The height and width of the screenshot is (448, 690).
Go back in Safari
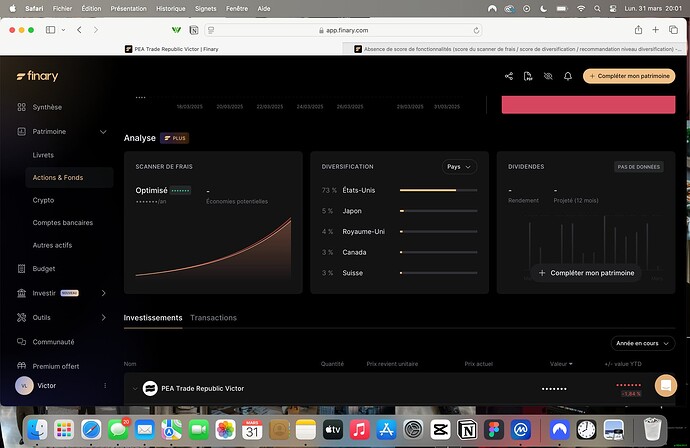pos(79,30)
